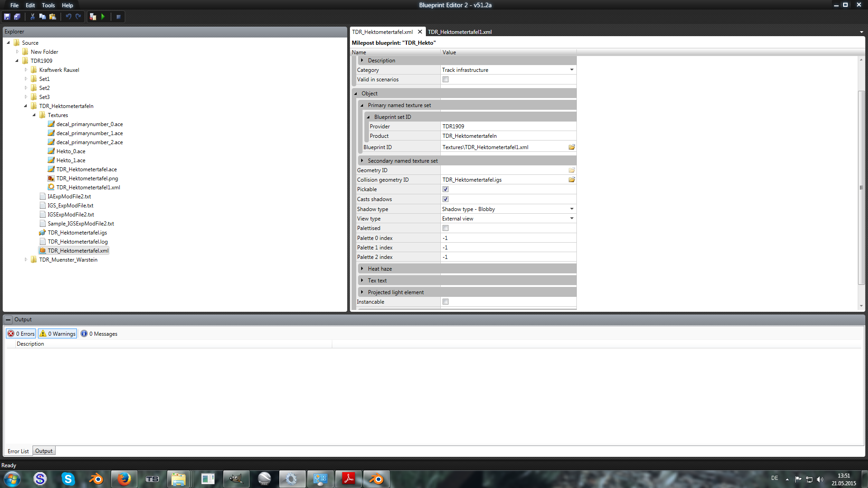The width and height of the screenshot is (868, 488).
Task: Click the browse folder icon for Blueprint ID
Action: 571,147
